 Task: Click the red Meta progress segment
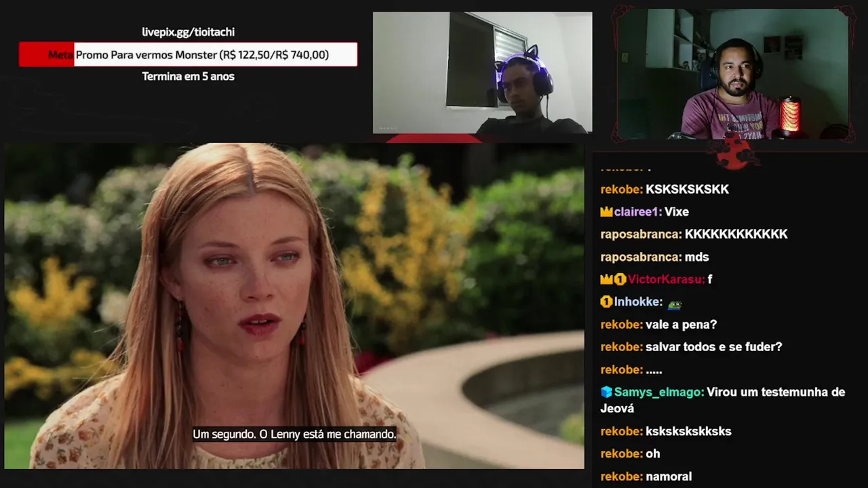pyautogui.click(x=47, y=54)
